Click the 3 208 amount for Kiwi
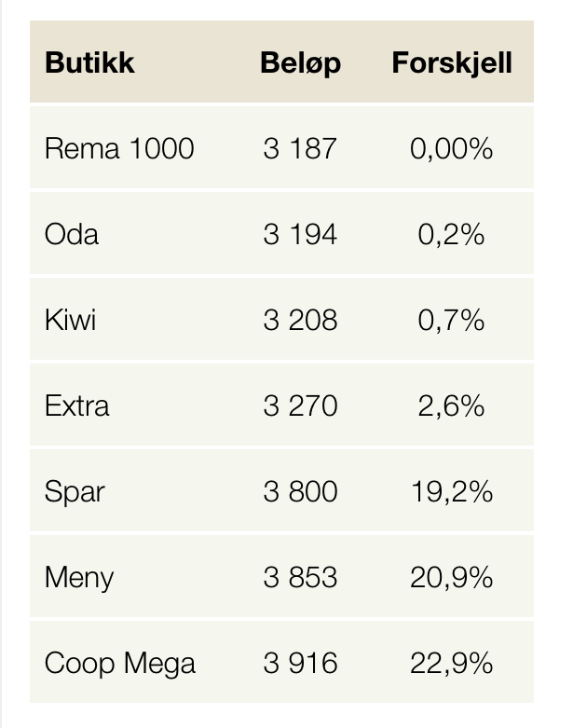Image resolution: width=573 pixels, height=728 pixels. click(300, 320)
